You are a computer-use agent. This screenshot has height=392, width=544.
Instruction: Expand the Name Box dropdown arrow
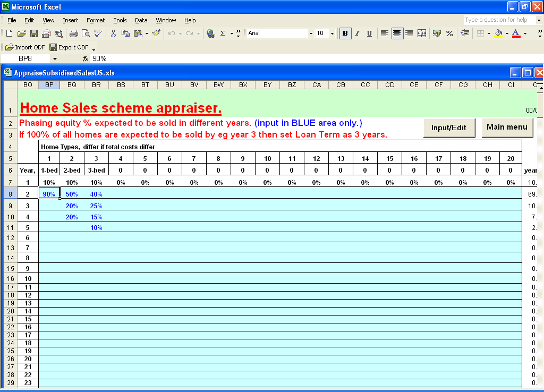click(x=55, y=58)
